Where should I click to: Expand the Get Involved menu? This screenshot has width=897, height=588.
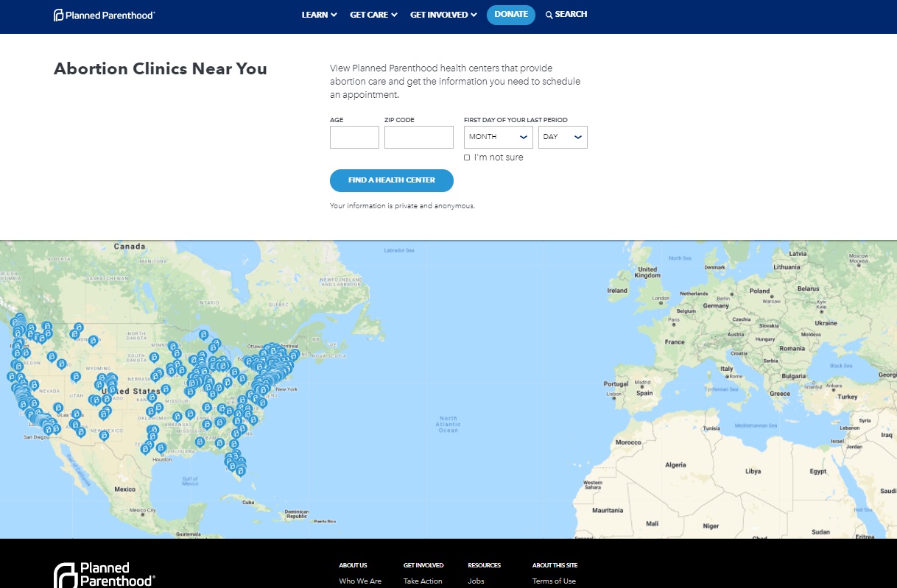click(443, 15)
